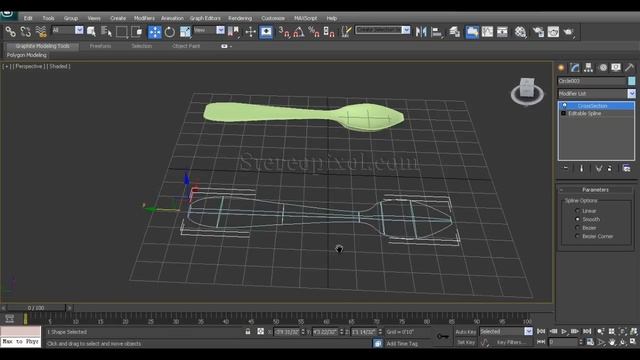Activate the Select and Rotate tool
Viewport: 640px width, 360px height.
point(170,31)
